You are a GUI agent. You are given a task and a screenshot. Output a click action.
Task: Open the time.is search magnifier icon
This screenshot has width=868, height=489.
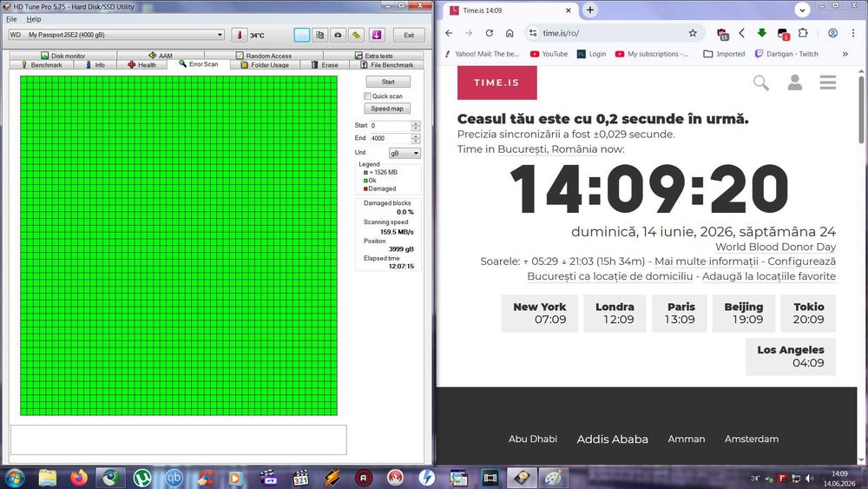coord(761,83)
